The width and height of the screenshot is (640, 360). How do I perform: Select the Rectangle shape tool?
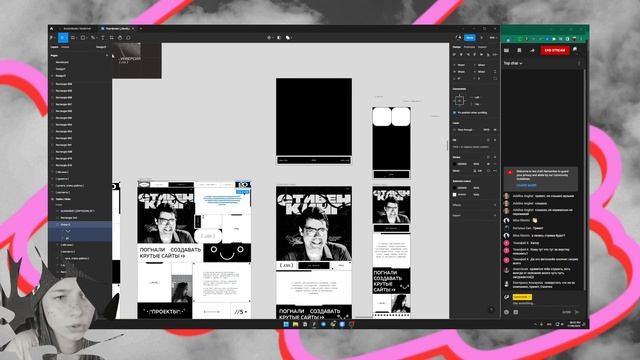(83, 38)
